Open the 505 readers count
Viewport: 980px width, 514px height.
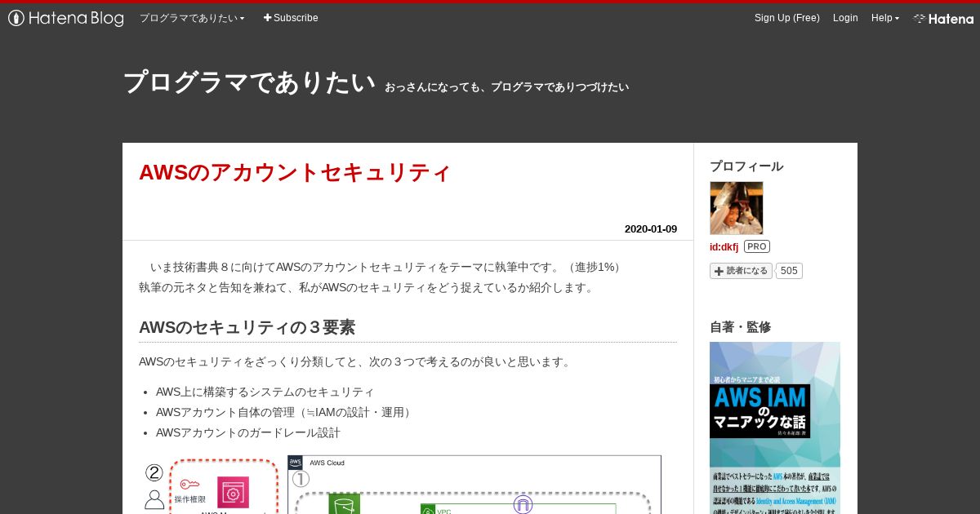click(x=789, y=271)
